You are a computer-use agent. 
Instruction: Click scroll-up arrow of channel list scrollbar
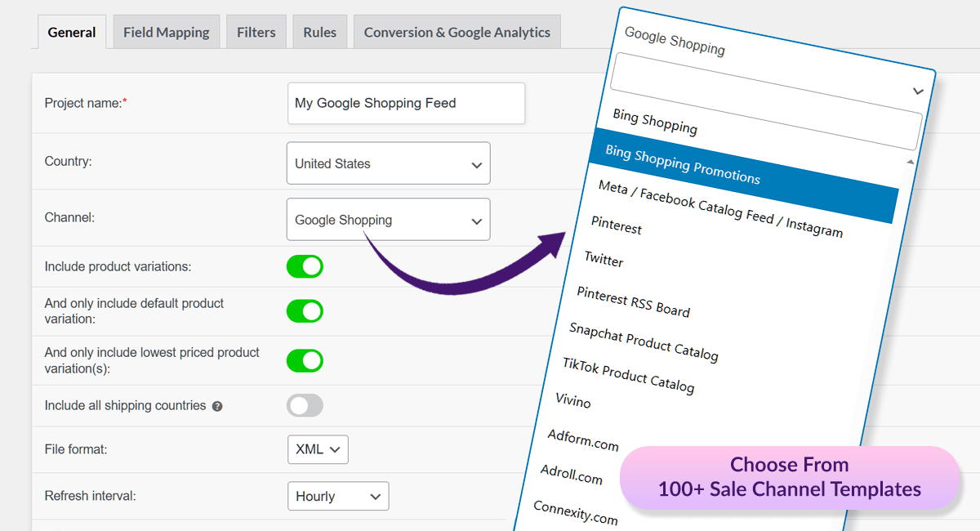click(x=911, y=162)
